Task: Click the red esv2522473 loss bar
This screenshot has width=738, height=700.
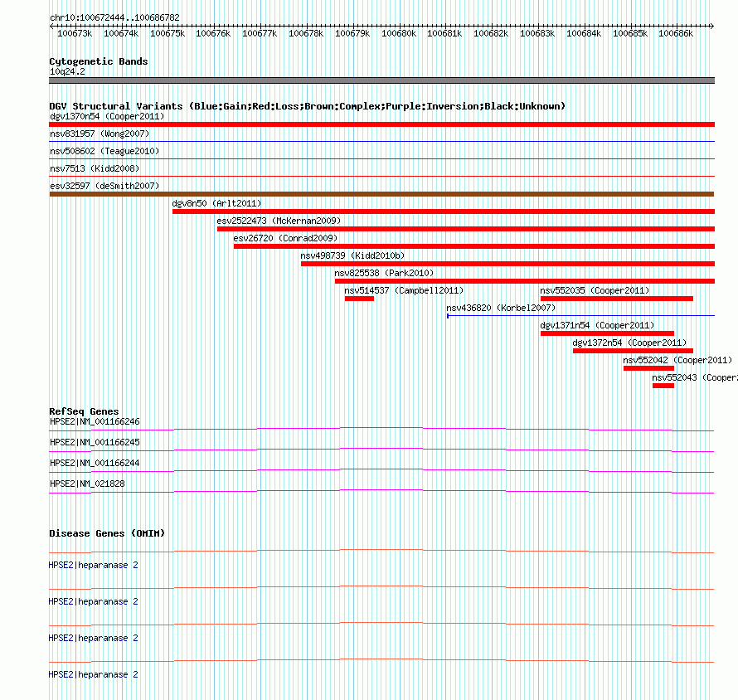Action: coord(466,229)
